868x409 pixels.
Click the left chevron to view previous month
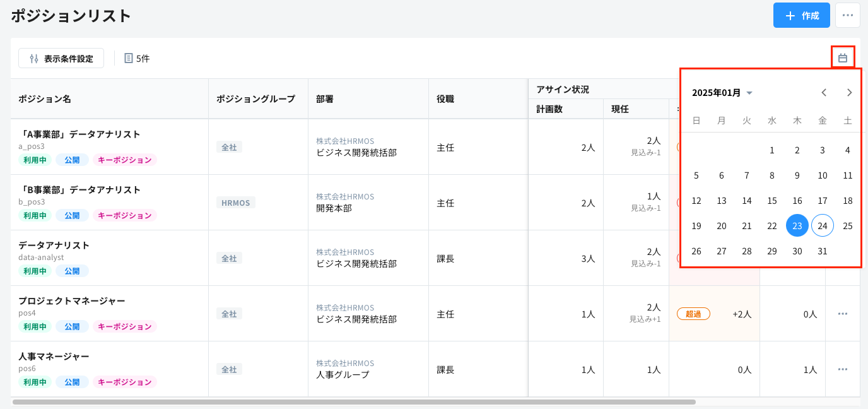click(x=824, y=92)
